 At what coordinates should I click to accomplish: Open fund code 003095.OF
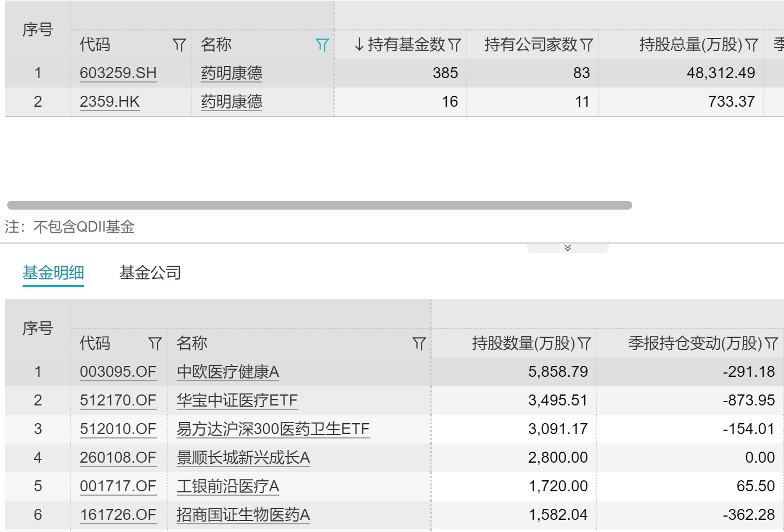118,372
